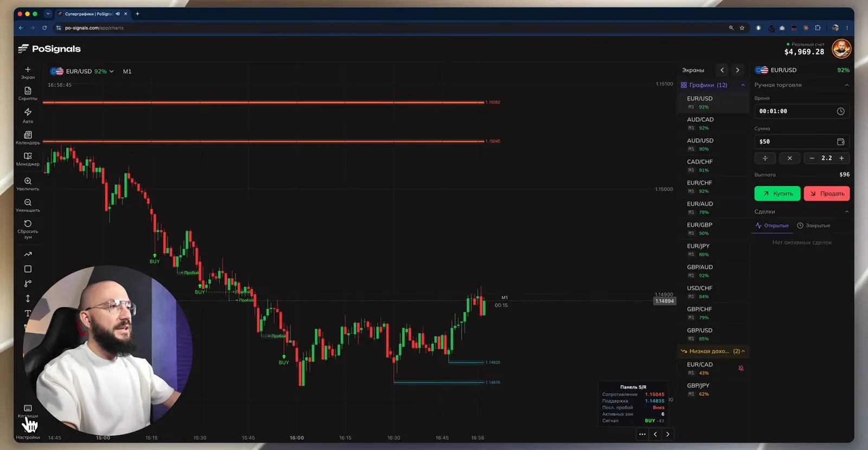Collapse the Графики (12) group
868x450 pixels.
pyautogui.click(x=743, y=85)
